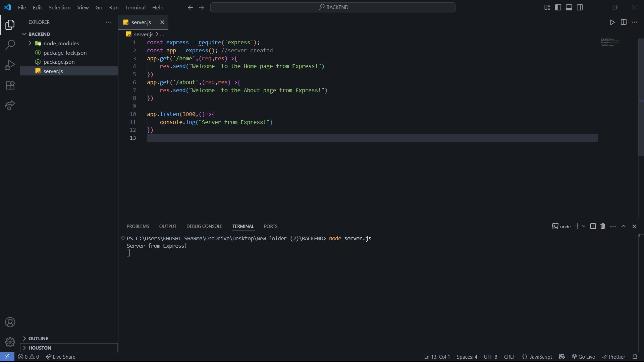This screenshot has width=644, height=362.
Task: Click Go Live in the status bar
Action: coord(584,357)
